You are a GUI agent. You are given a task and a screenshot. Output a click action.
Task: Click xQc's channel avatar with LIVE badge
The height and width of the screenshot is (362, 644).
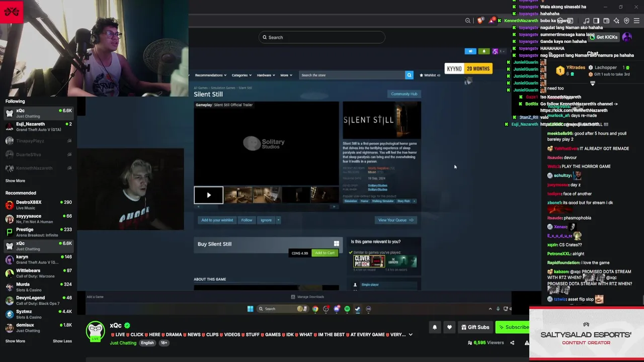96,331
